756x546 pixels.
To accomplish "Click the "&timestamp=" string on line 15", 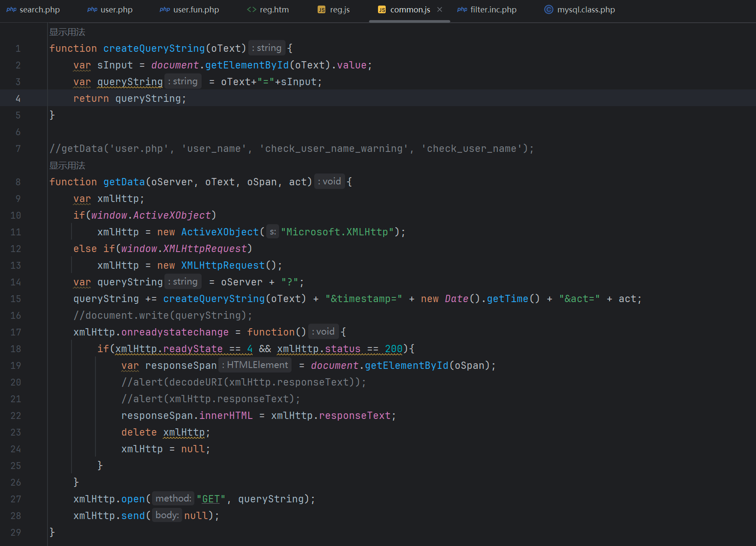I will [x=364, y=299].
